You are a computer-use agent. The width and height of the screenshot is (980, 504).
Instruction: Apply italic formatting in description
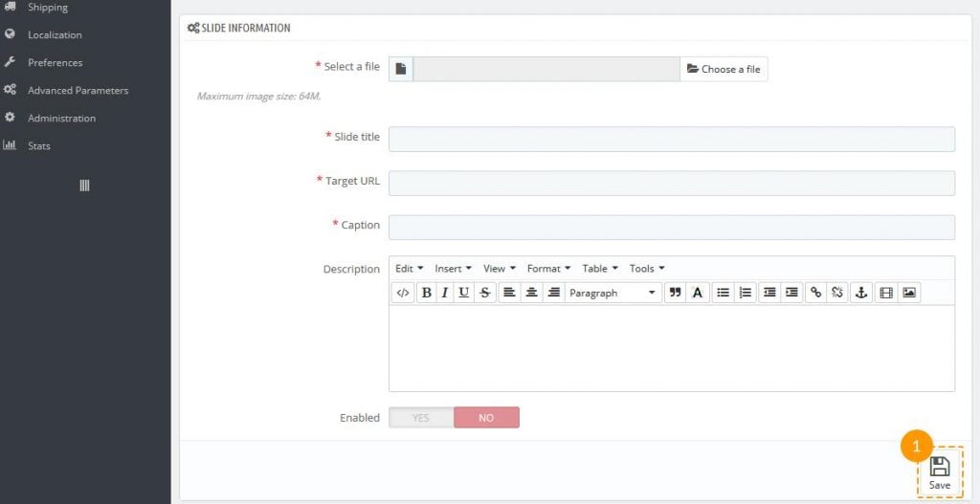[x=445, y=293]
